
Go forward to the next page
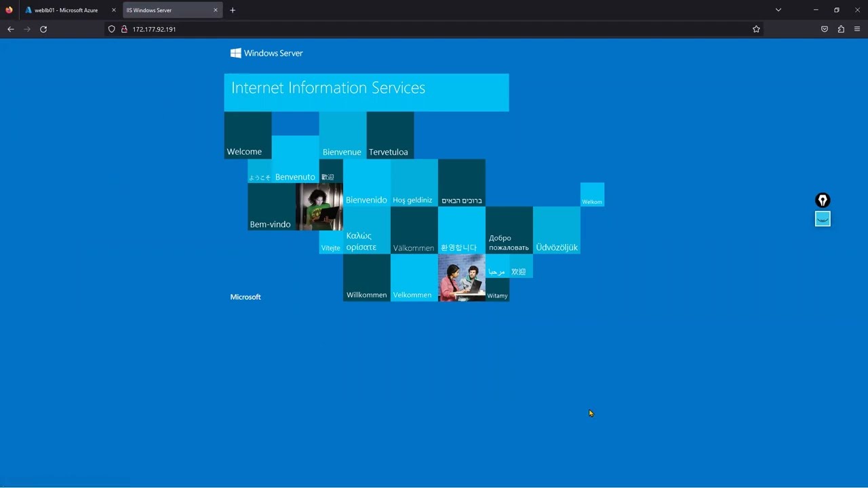[27, 29]
